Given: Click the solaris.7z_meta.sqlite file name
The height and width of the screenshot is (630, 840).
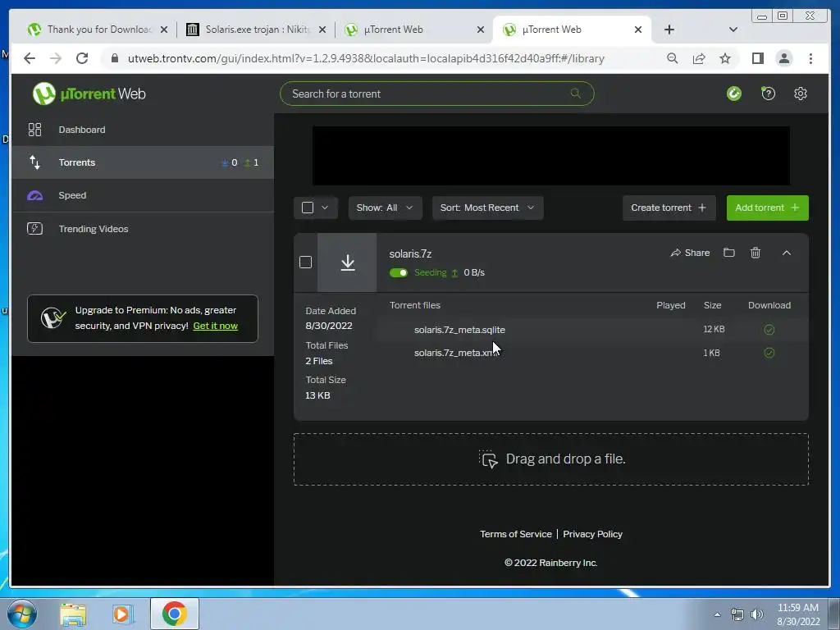Looking at the screenshot, I should coord(459,330).
